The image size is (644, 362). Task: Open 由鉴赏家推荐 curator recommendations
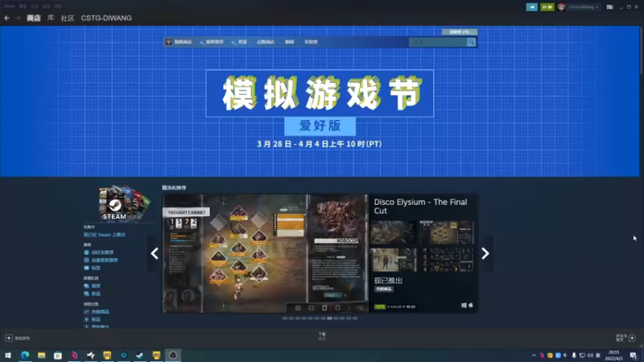tap(105, 260)
